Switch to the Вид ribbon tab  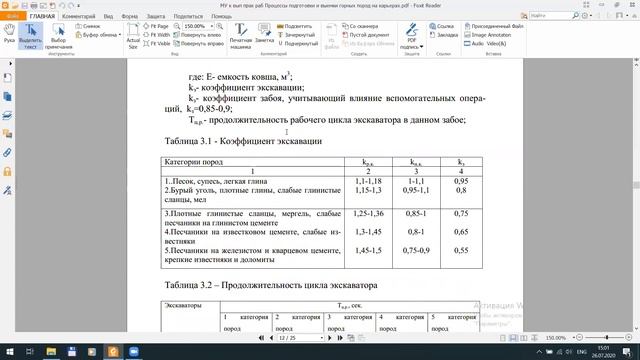tap(108, 16)
